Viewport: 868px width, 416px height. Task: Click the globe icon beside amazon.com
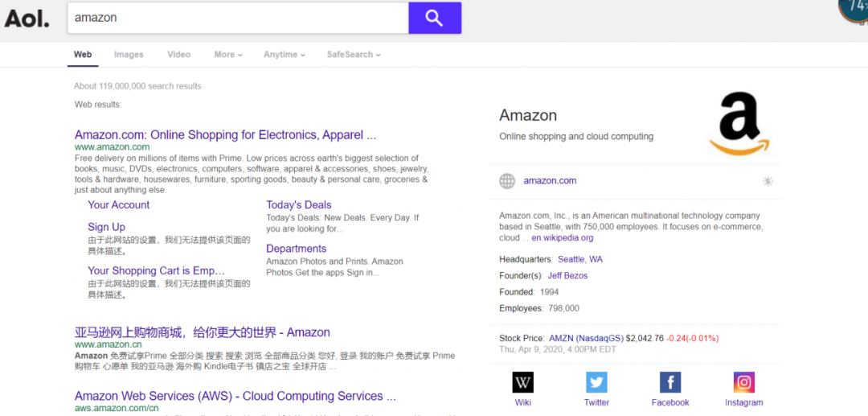[507, 181]
